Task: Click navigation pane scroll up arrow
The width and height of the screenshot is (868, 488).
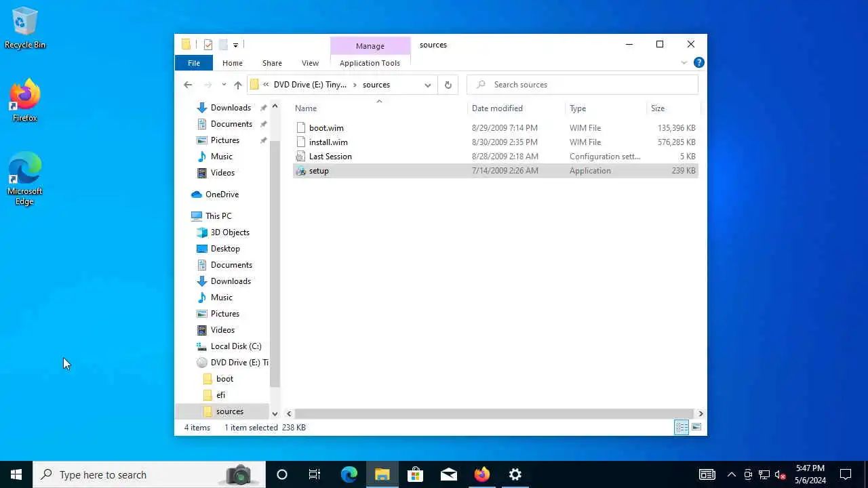Action: click(x=275, y=106)
